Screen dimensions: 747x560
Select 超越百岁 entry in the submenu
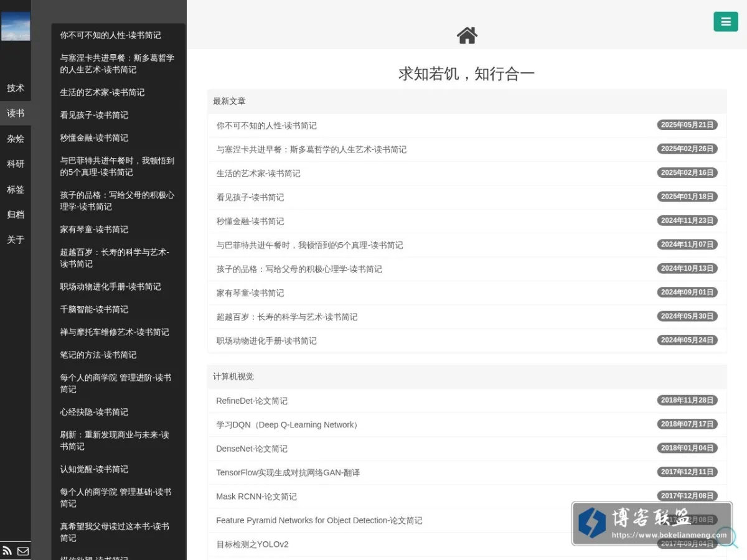click(x=118, y=258)
